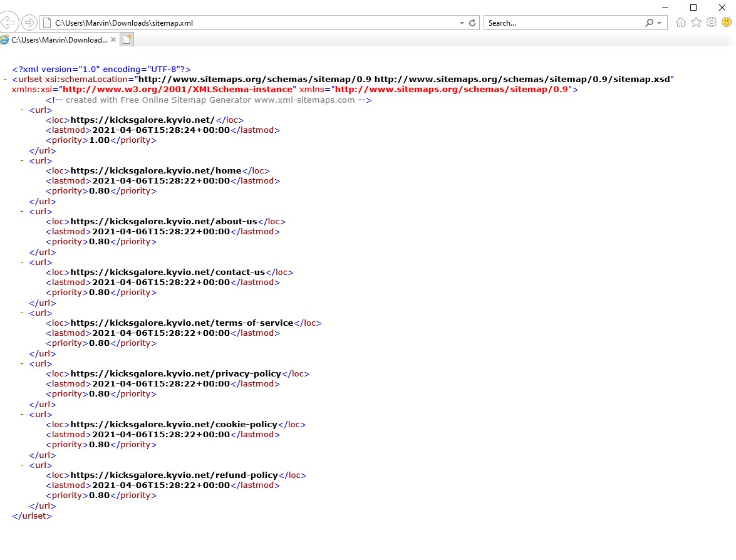Click the https://kicksgalore.kyvio.net/refund-policy text
Image resolution: width=736 pixels, height=560 pixels.
[174, 475]
